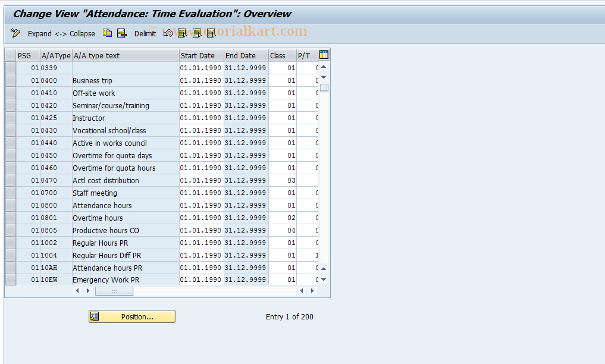Click Class value 02 for Overtime hours
This screenshot has width=605, height=364.
pos(283,218)
